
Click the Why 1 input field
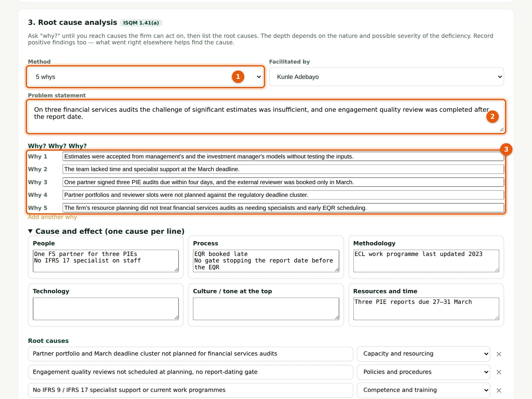(283, 156)
